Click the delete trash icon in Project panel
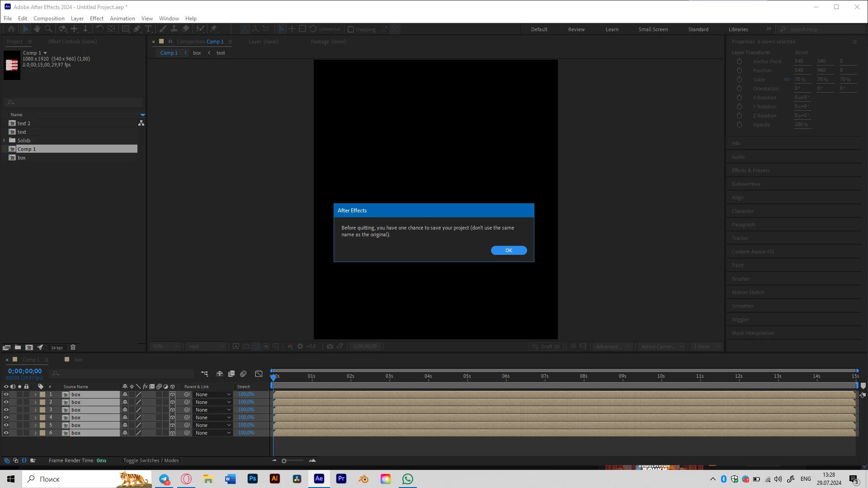This screenshot has width=868, height=488. click(73, 347)
